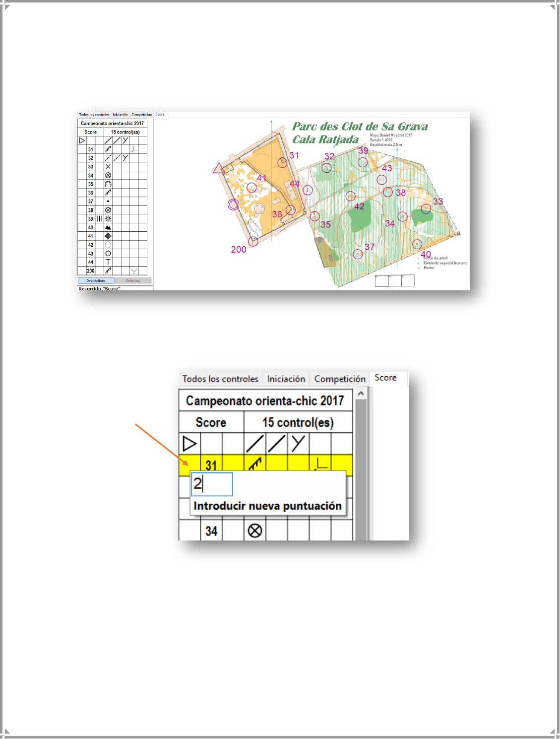This screenshot has height=739, width=560.
Task: Click the 'Score' header cell in enlarged table
Action: pos(211,422)
